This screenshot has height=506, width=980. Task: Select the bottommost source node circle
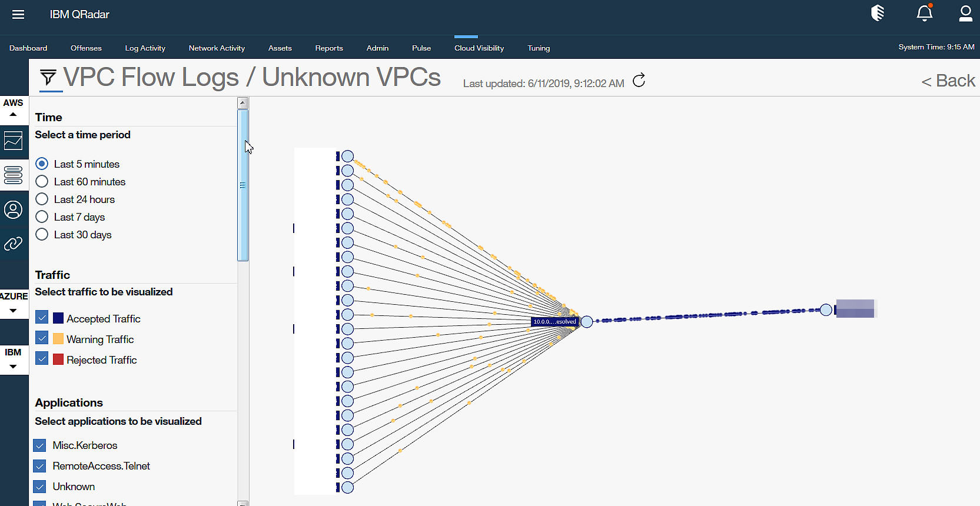click(x=348, y=487)
